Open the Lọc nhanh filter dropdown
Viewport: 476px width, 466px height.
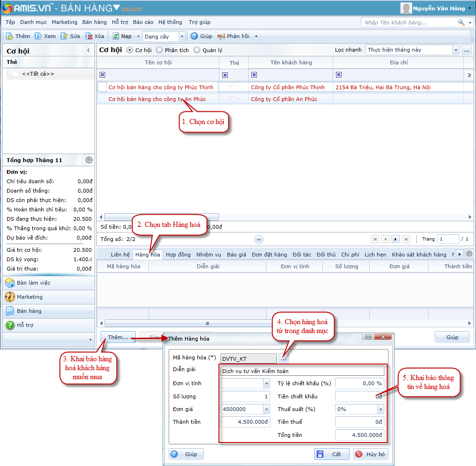[x=455, y=50]
